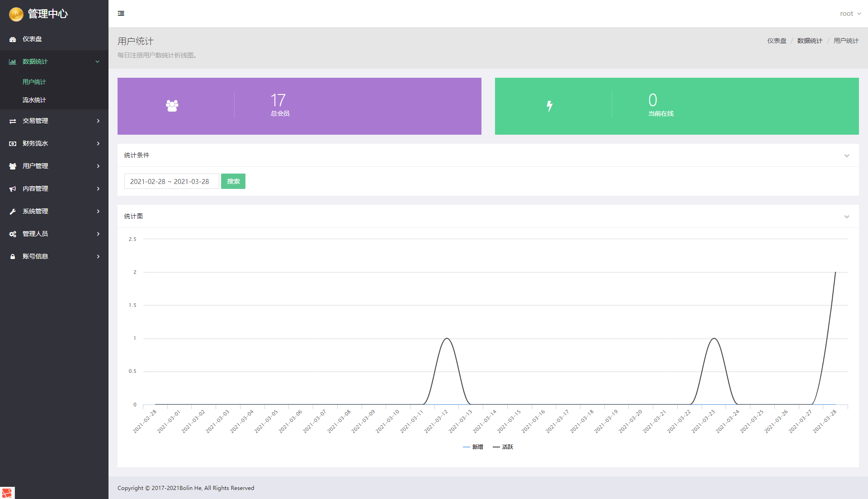Click the wrench icon beside 系统管理

[13, 212]
